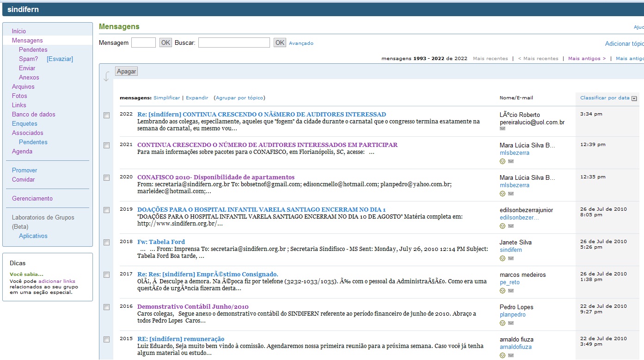Click the envelope icon under Pedro Lopes

(x=511, y=323)
